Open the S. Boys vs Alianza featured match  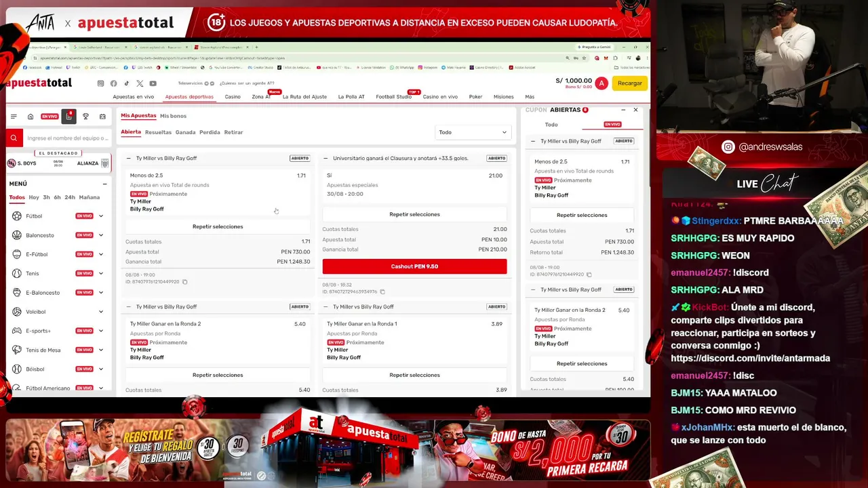(58, 163)
